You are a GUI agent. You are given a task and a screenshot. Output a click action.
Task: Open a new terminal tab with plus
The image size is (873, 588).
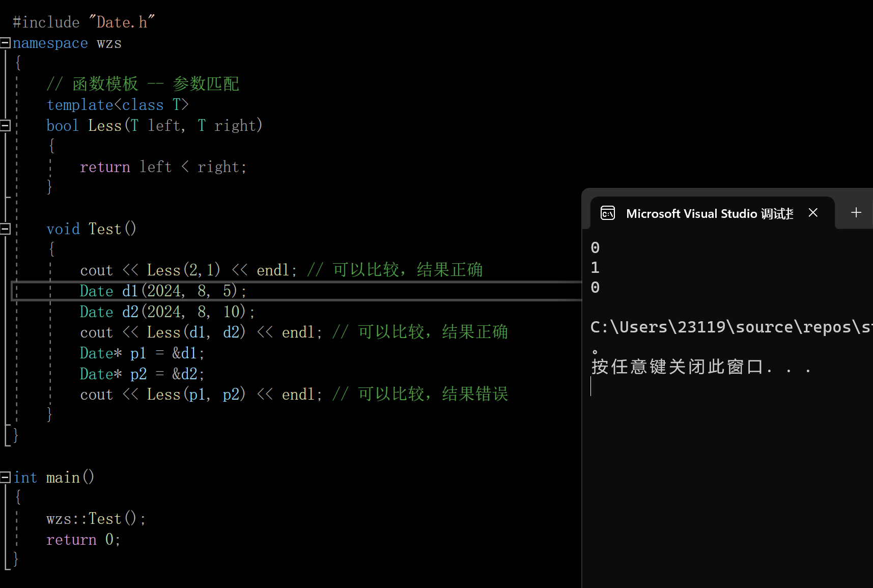point(856,212)
